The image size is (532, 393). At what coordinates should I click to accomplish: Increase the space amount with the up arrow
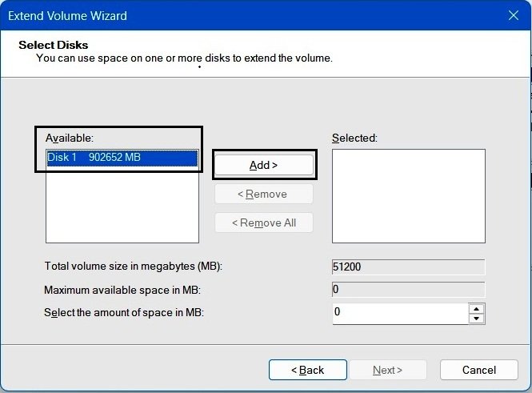(x=476, y=309)
